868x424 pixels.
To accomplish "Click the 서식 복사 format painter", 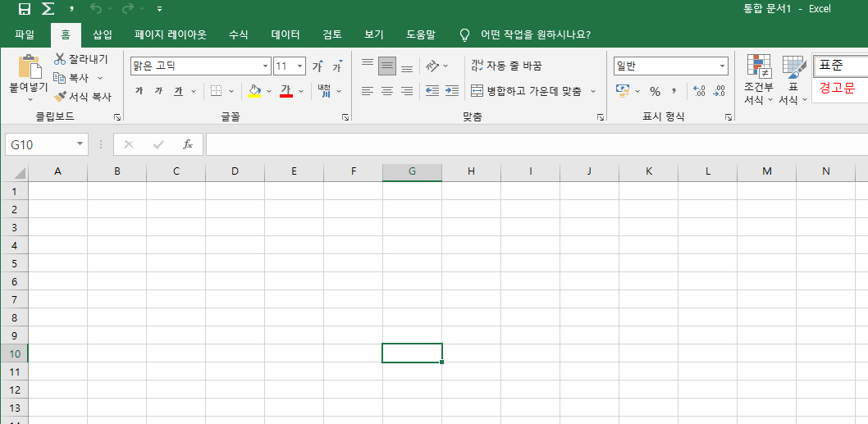I will (83, 97).
